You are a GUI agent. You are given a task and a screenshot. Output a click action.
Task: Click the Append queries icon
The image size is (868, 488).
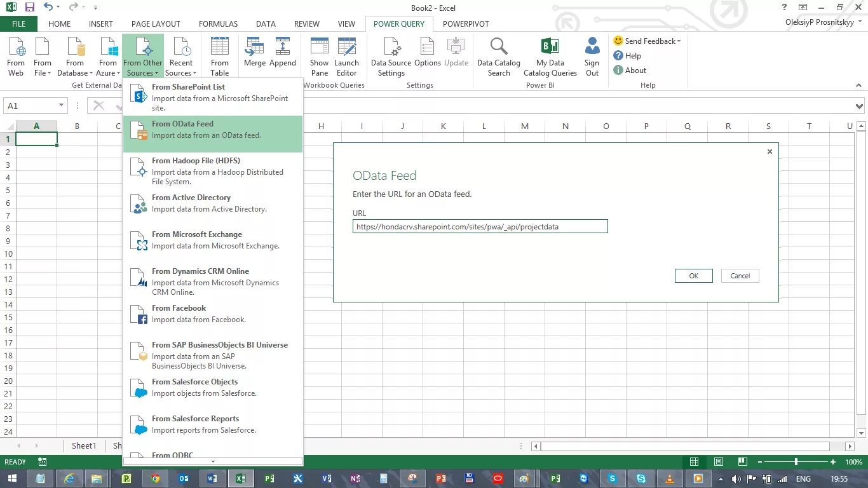click(x=283, y=52)
